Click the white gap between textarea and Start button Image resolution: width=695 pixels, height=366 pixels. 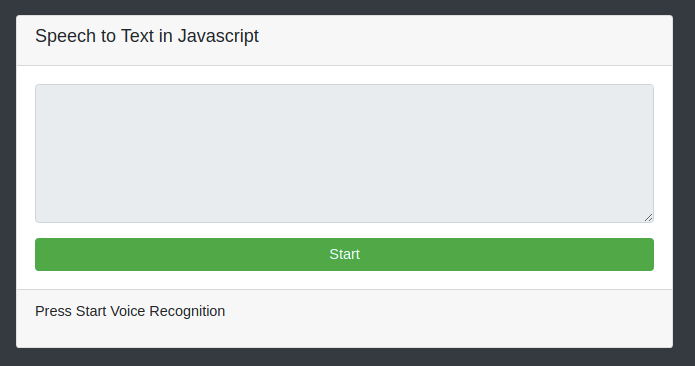click(x=344, y=230)
